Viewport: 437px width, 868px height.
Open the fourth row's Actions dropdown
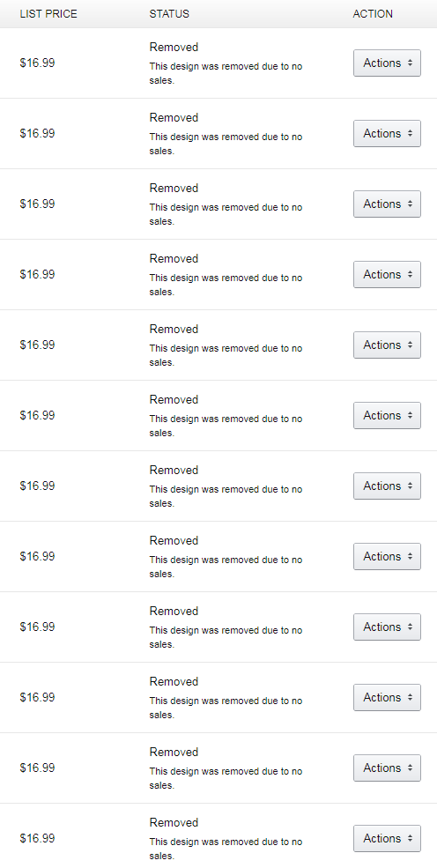point(387,275)
